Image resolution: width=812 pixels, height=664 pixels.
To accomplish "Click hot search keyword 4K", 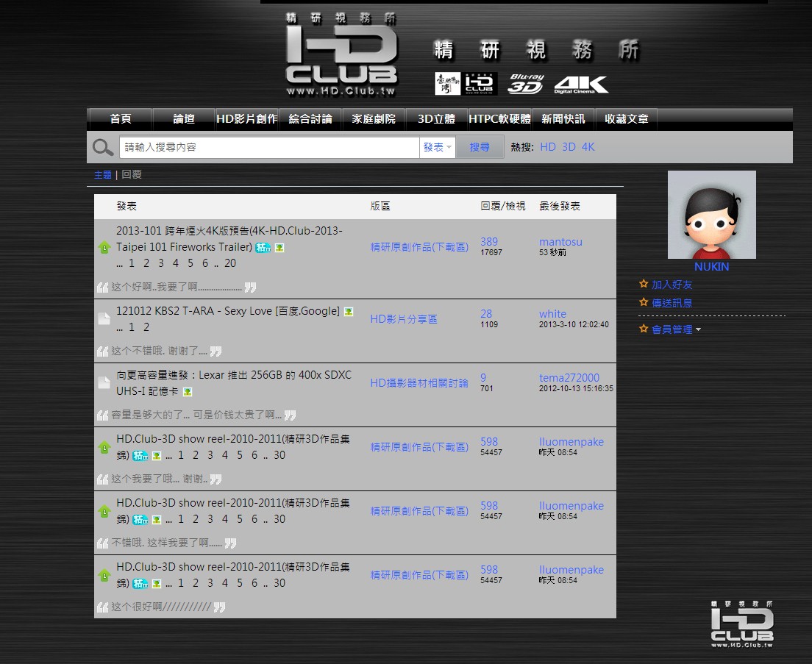I will 588,147.
